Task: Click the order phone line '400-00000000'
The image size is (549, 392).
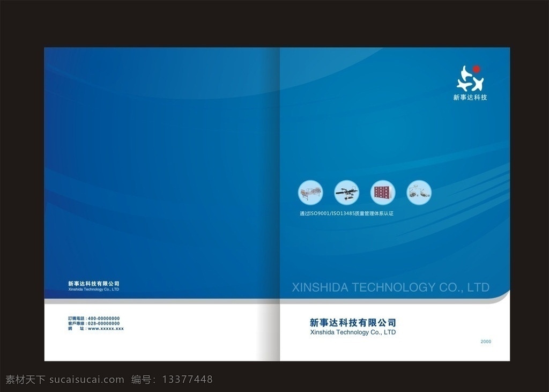Action: coord(94,319)
